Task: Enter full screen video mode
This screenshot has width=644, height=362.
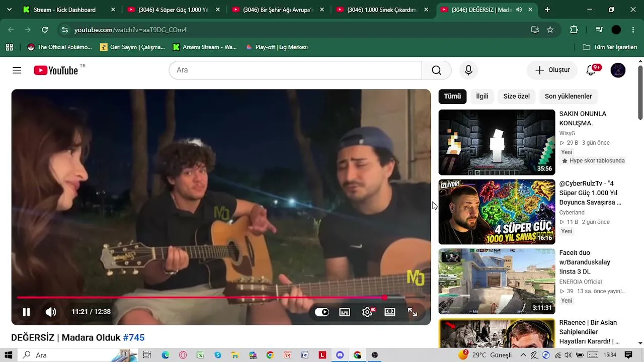Action: 413,312
